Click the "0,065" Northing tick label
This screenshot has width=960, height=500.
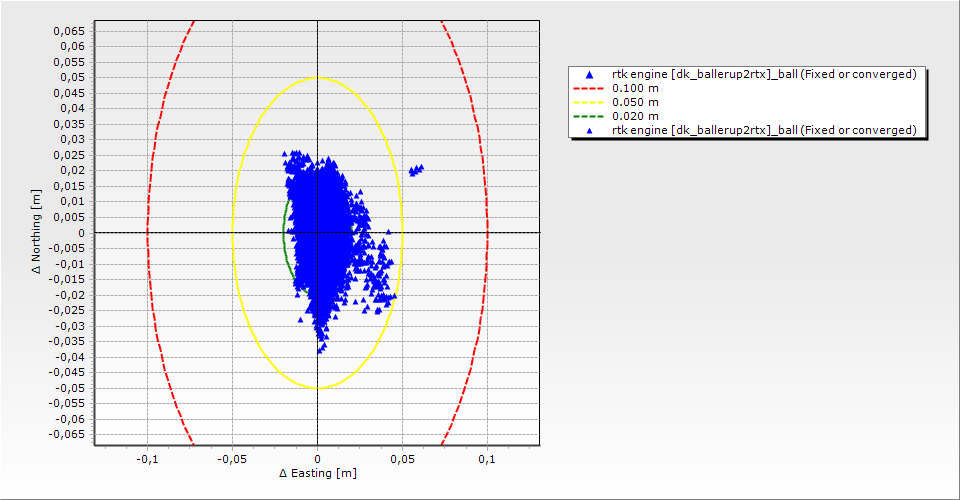[x=69, y=31]
